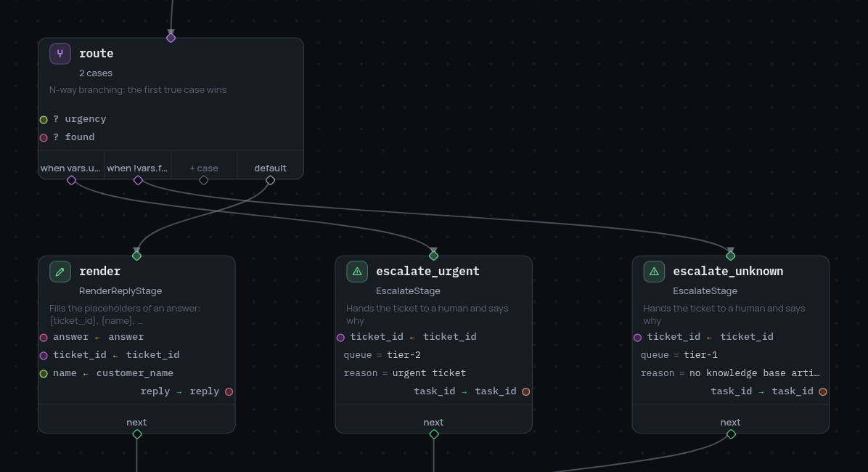The image size is (868, 472).
Task: Click the next output port of render
Action: [137, 434]
